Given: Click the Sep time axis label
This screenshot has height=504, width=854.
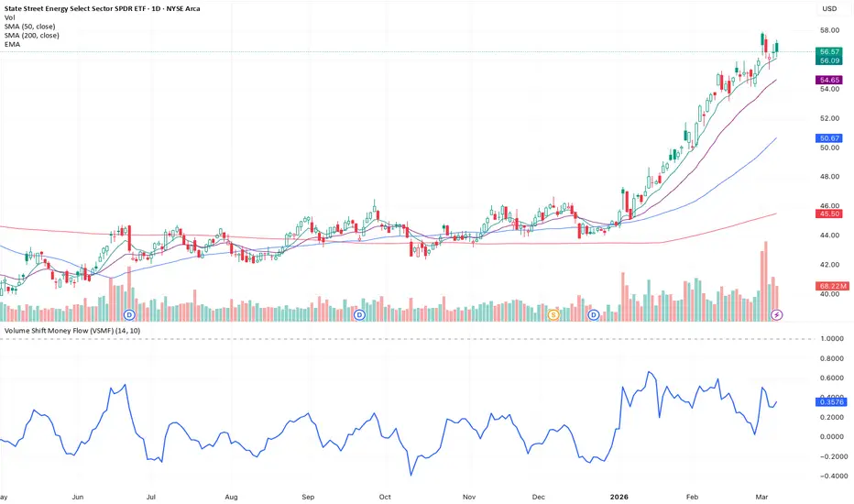Looking at the screenshot, I should pos(308,497).
